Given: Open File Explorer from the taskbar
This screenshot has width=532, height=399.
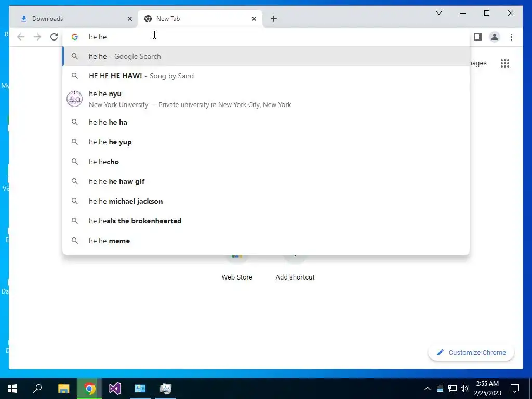Looking at the screenshot, I should click(64, 389).
